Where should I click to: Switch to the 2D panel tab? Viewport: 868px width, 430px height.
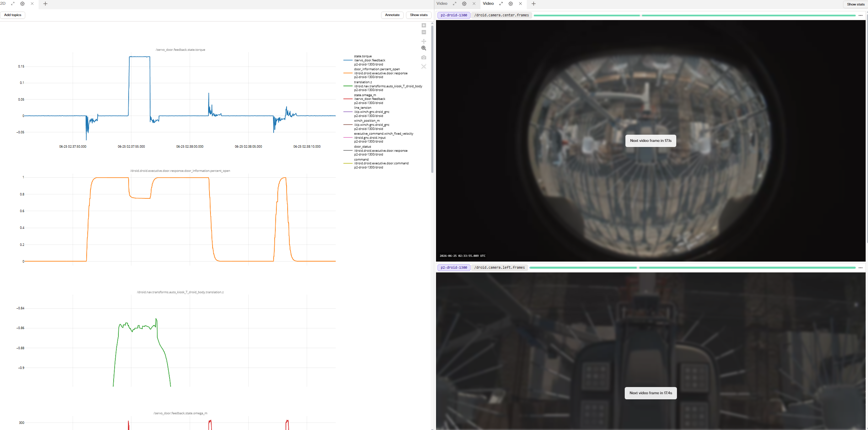pyautogui.click(x=3, y=4)
